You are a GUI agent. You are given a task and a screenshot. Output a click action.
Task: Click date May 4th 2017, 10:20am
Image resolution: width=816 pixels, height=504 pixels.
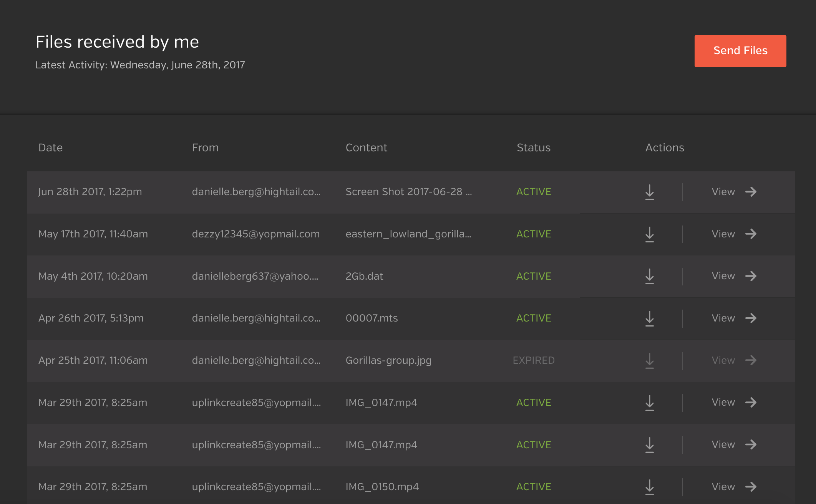coord(93,276)
